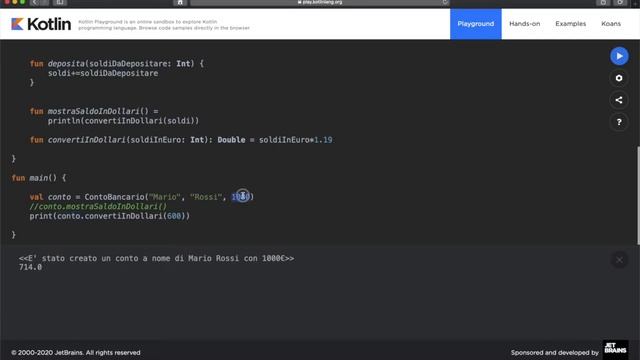The height and width of the screenshot is (360, 640).
Task: Click the share code icon
Action: point(619,100)
